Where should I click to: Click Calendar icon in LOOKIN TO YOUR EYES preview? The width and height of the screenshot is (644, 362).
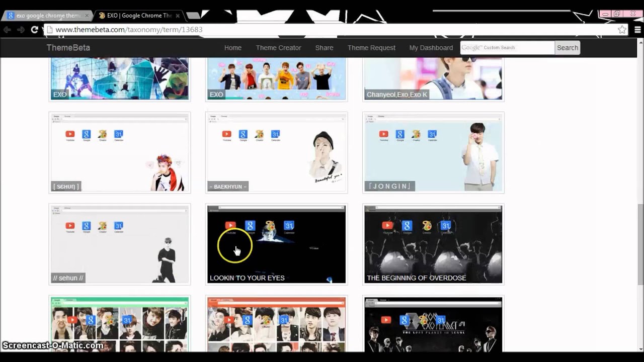(289, 226)
